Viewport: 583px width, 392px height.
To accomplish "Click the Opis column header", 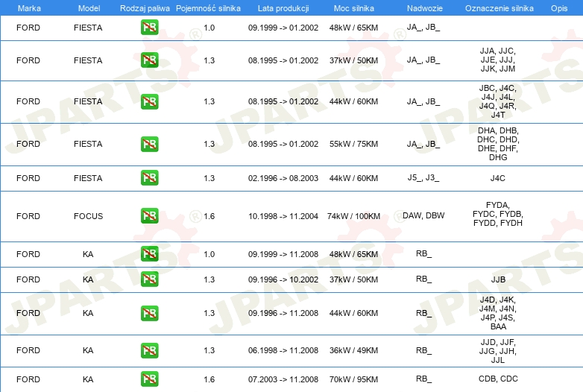I will point(559,8).
